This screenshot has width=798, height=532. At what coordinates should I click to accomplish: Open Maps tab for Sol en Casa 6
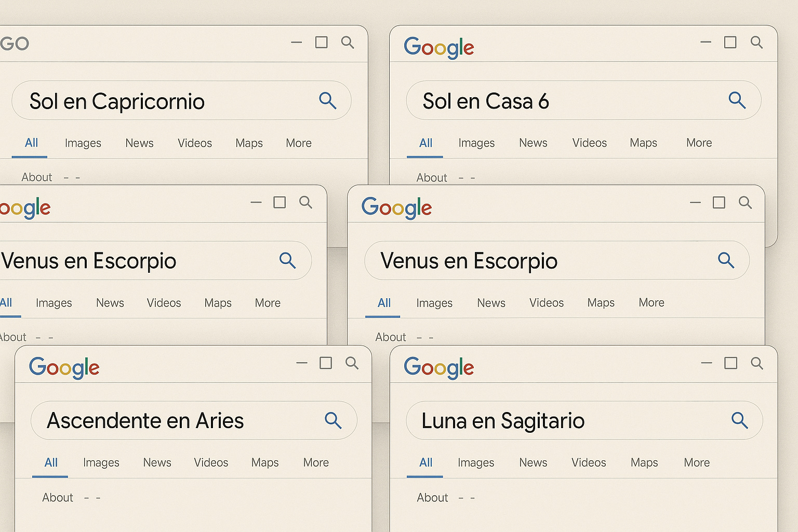(643, 143)
